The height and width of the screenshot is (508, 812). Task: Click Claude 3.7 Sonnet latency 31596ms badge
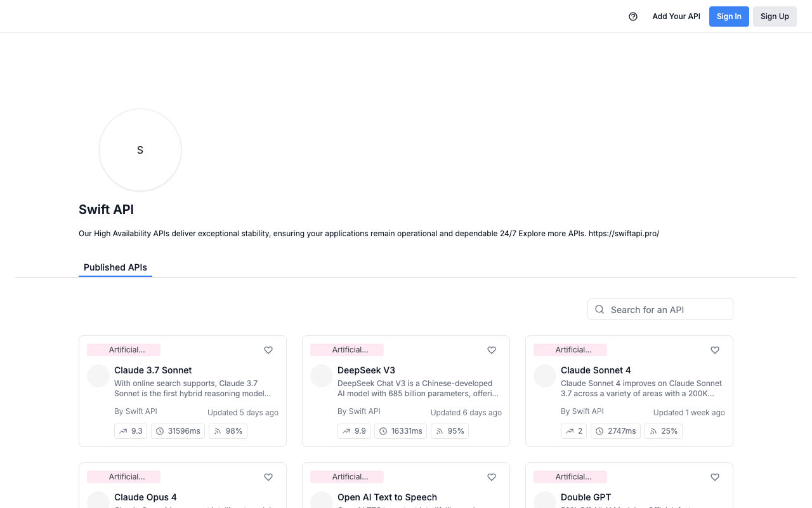pyautogui.click(x=178, y=431)
